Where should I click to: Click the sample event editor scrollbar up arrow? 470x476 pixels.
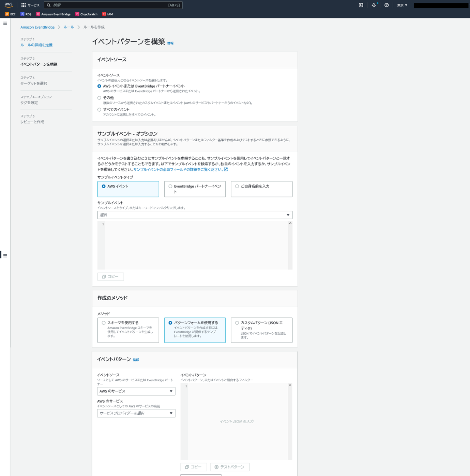[290, 223]
